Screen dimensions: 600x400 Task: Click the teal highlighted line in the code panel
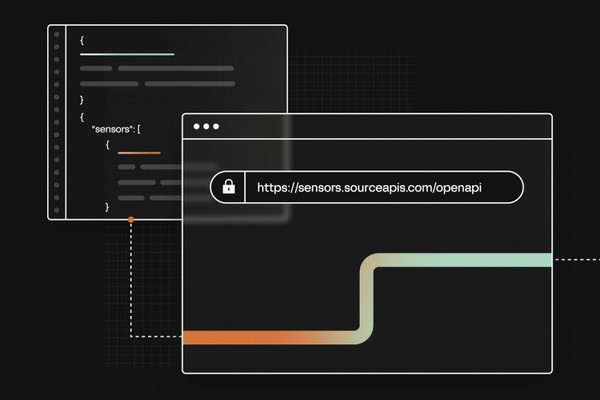pos(127,54)
